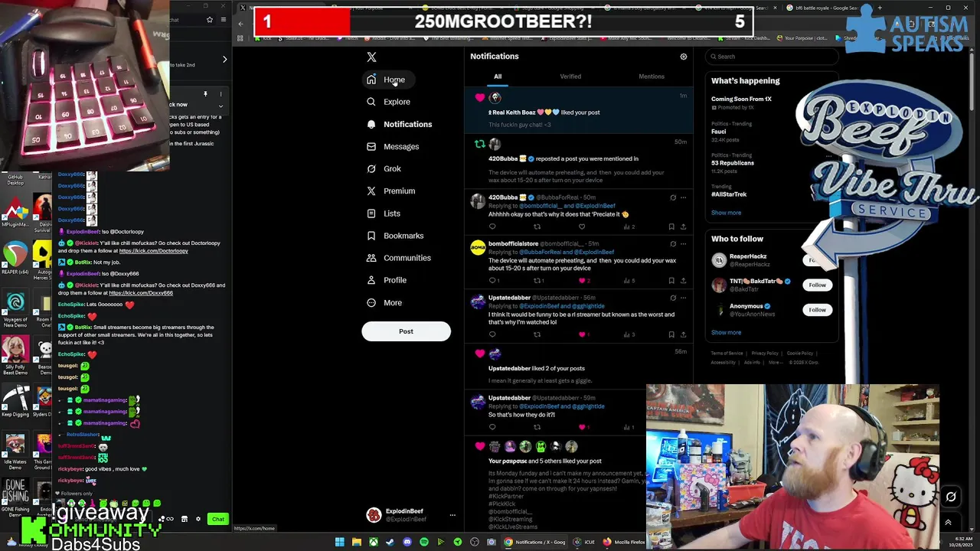Open Spotify from the taskbar
The image size is (980, 551).
click(x=423, y=542)
